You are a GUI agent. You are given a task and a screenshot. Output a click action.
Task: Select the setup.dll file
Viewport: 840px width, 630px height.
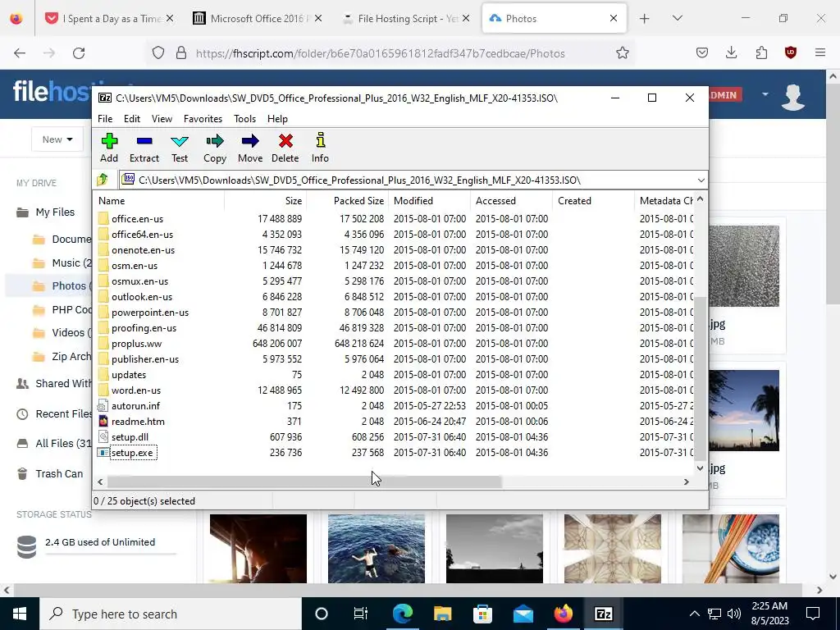130,437
